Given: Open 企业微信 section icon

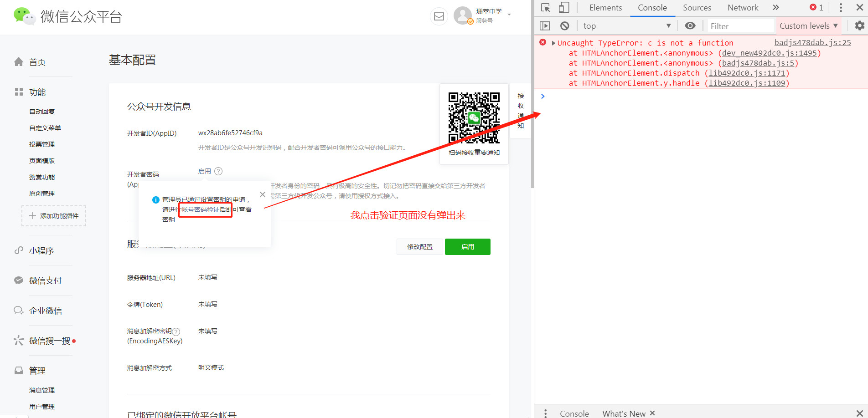Looking at the screenshot, I should 19,311.
